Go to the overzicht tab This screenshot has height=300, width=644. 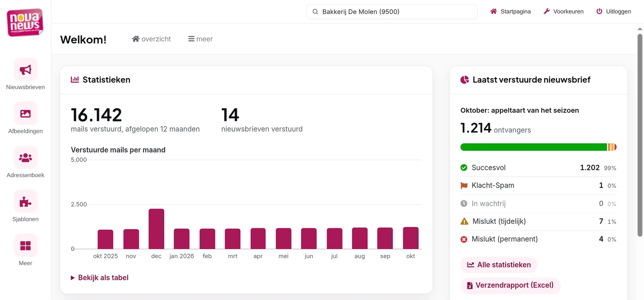151,39
